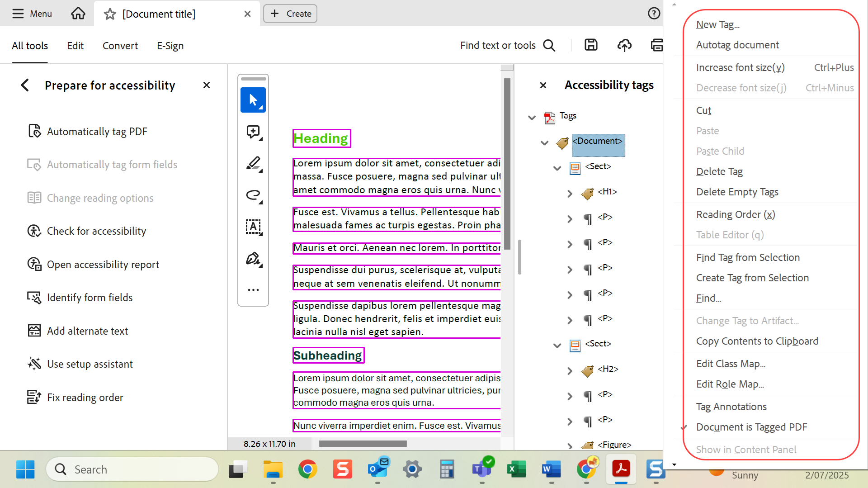Select the H1 tag
The width and height of the screenshot is (868, 488).
[x=607, y=192]
